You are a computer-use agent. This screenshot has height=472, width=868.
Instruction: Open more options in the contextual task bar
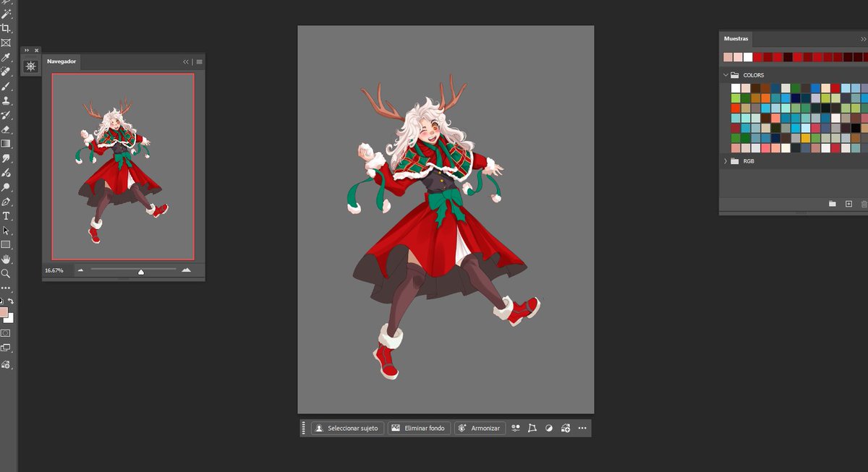pyautogui.click(x=582, y=428)
